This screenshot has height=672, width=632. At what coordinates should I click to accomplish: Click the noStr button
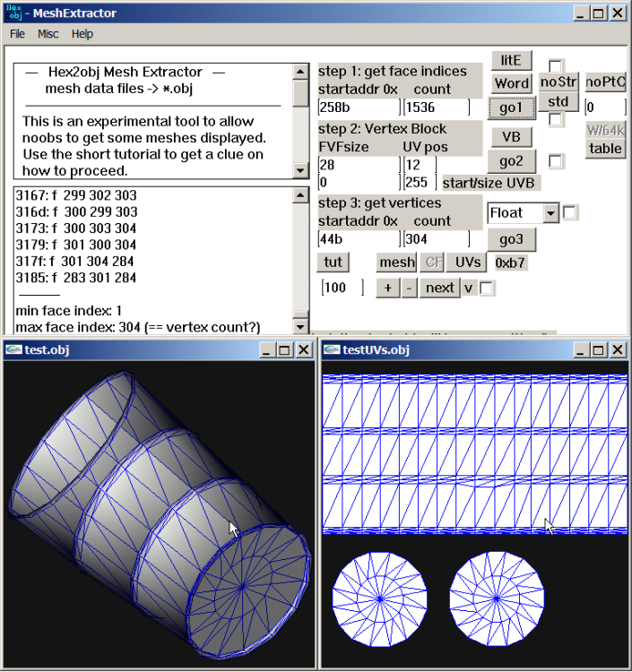(558, 82)
